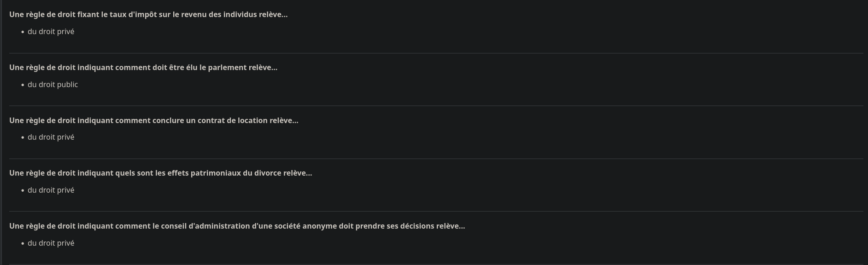Click the bullet before the "du droit public" answer
Screen dimensions: 868x265
[23, 85]
